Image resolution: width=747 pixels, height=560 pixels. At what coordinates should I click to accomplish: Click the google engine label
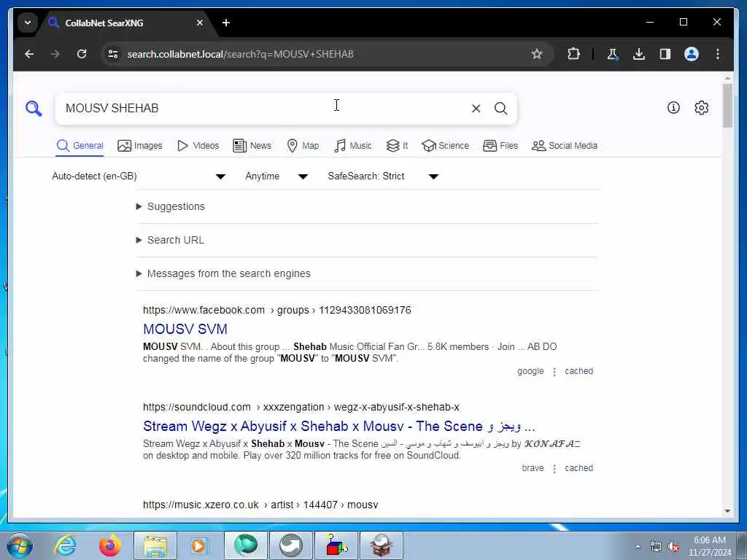(x=530, y=371)
